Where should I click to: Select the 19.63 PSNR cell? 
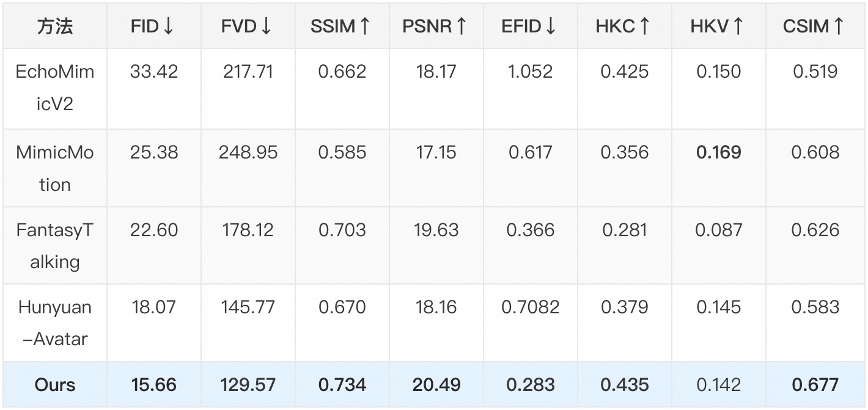point(436,230)
